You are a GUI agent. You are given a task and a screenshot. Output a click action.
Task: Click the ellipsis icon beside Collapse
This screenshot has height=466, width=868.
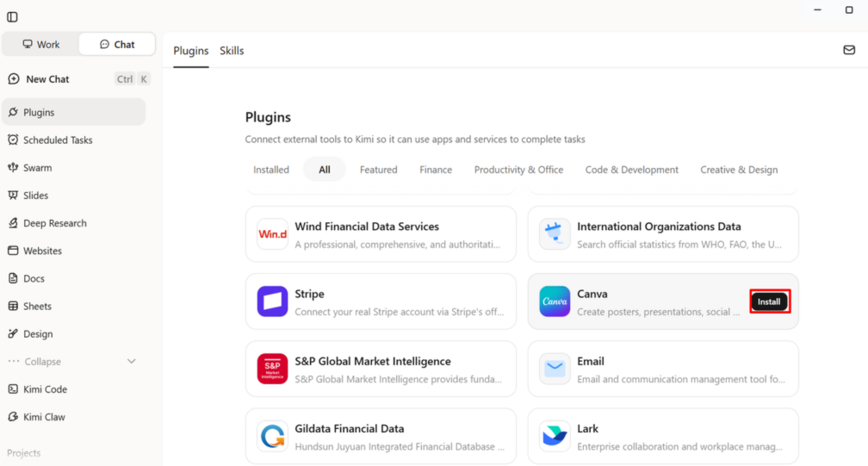[x=13, y=362]
